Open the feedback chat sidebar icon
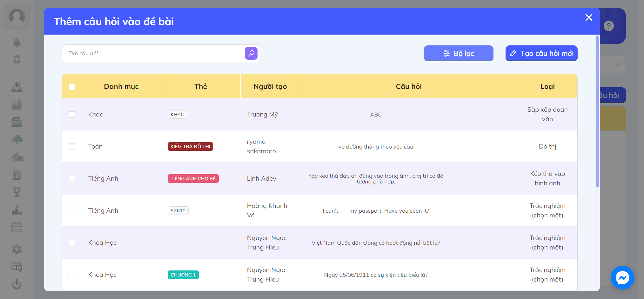The image size is (644, 299). [17, 267]
